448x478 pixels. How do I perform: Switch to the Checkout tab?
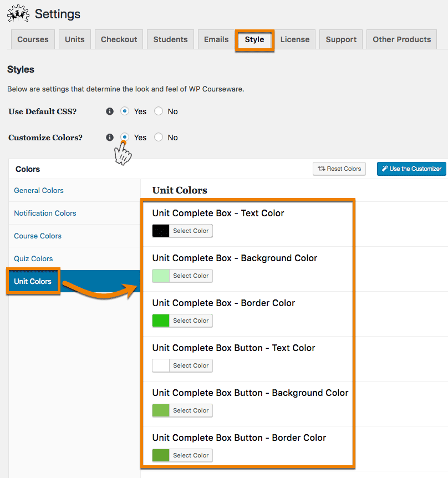point(119,39)
